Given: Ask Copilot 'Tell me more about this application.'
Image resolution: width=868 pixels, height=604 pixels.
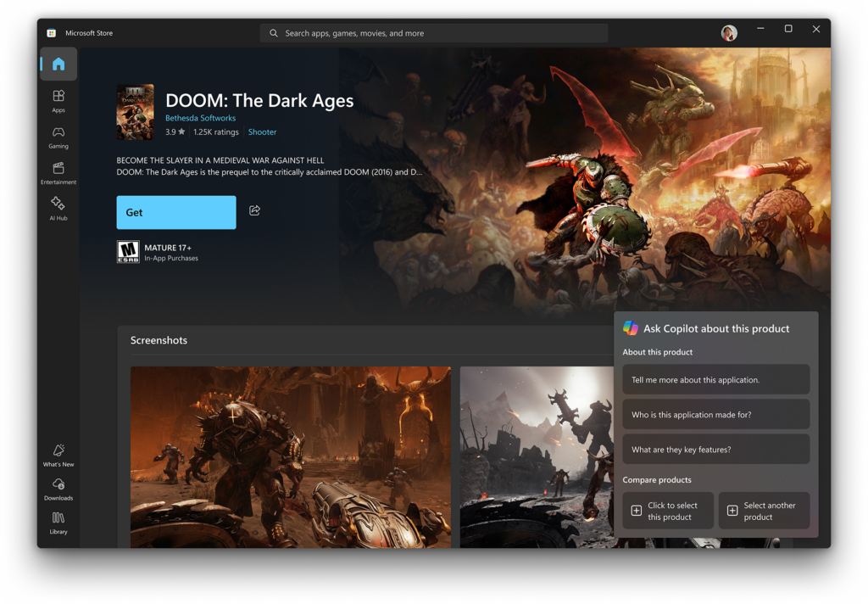Looking at the screenshot, I should [715, 379].
